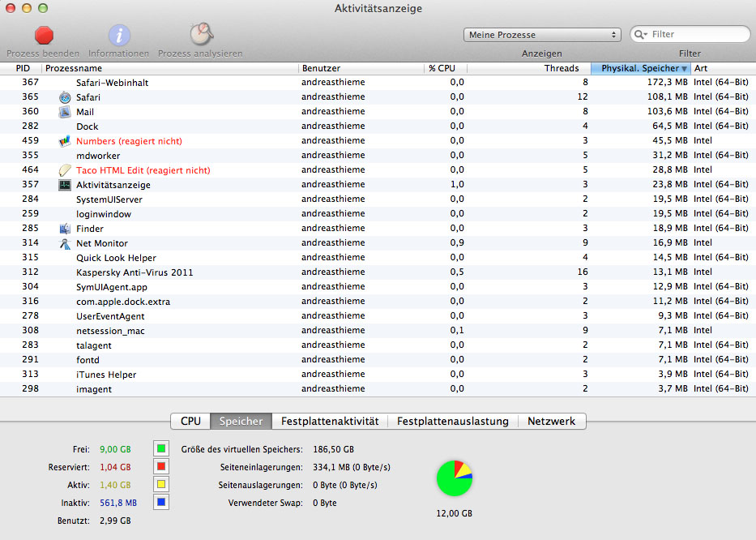
Task: Select the Quick Look Helper process
Action: click(x=378, y=258)
